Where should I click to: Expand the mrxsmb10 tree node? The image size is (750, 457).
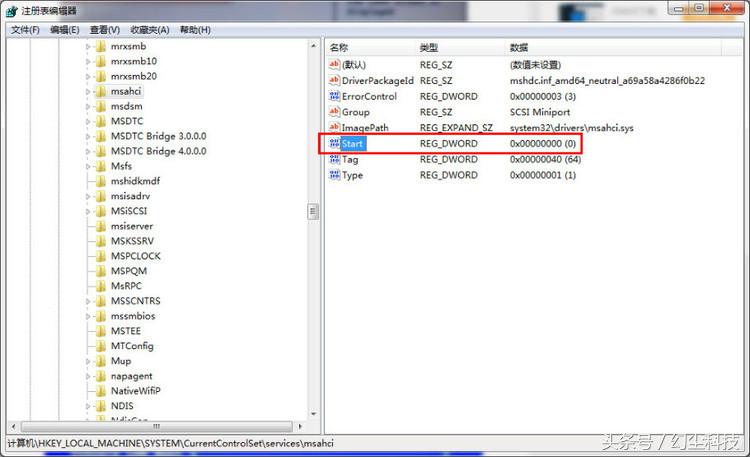pos(88,62)
